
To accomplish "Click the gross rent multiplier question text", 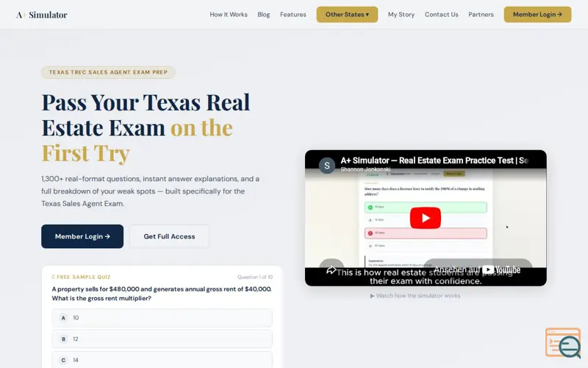I will [x=162, y=294].
